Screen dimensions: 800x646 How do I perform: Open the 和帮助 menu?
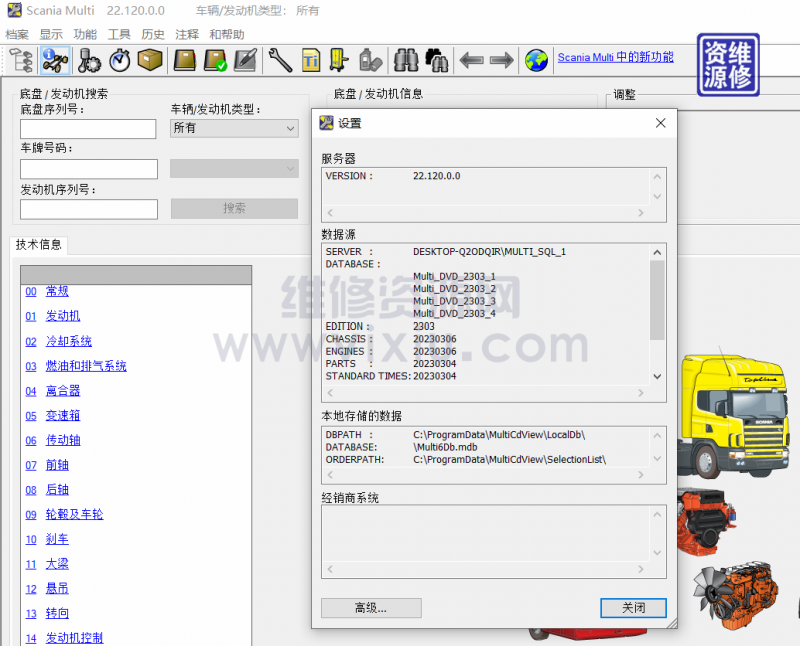pos(227,35)
